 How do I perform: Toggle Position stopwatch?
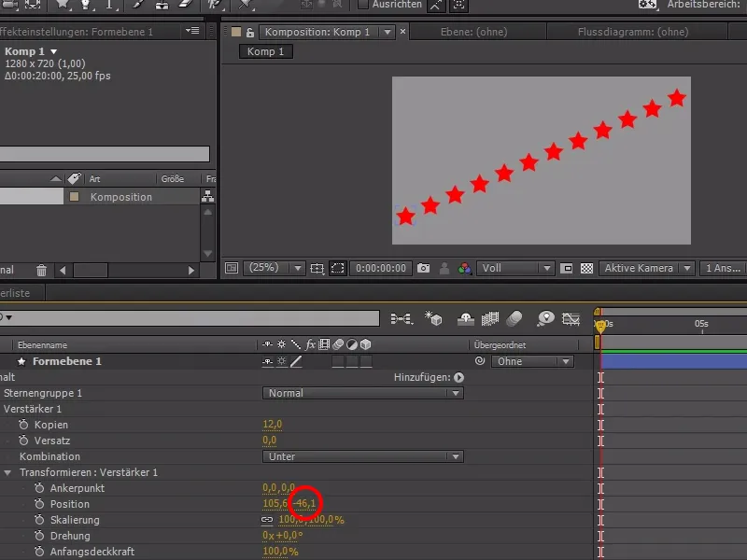click(39, 503)
